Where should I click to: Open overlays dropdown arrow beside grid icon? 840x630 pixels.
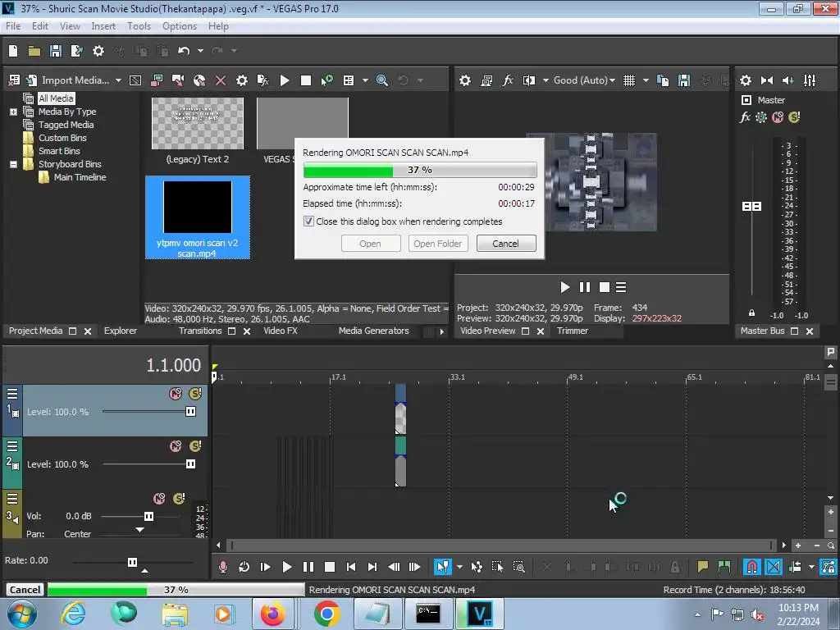(646, 80)
